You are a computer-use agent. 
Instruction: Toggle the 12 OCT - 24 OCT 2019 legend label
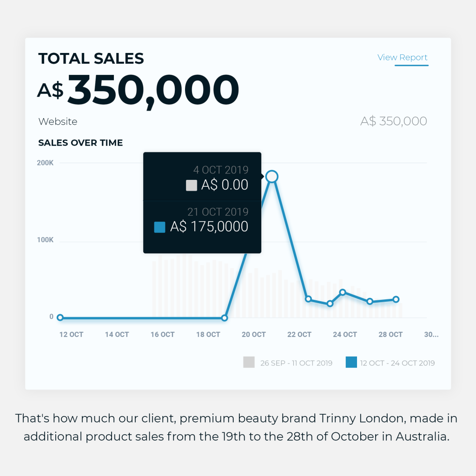click(x=397, y=363)
